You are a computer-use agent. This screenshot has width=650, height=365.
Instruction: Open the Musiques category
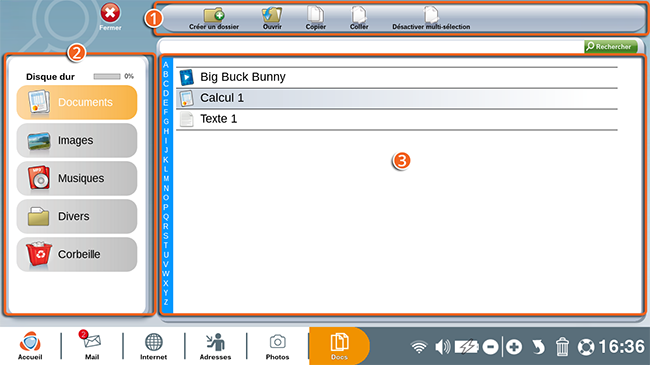pyautogui.click(x=77, y=178)
